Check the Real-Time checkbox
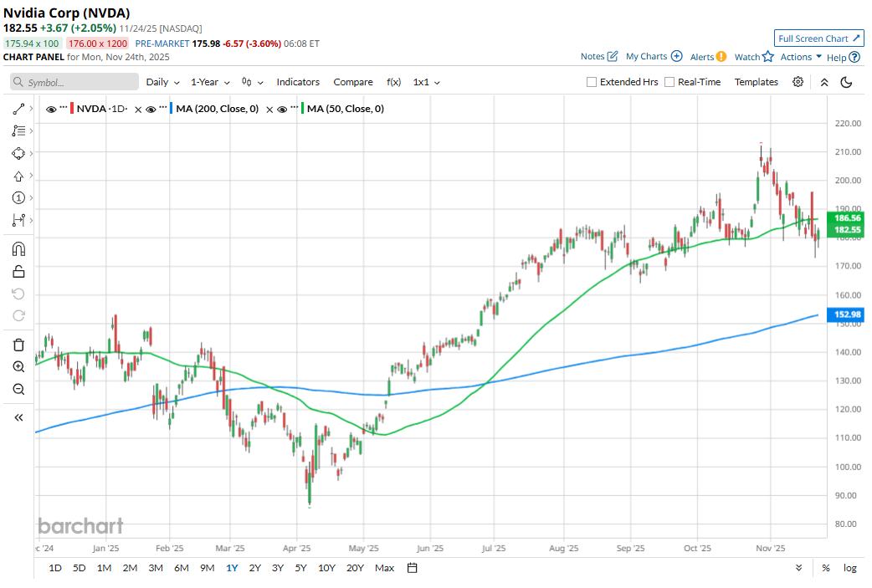The width and height of the screenshot is (872, 588). (x=669, y=82)
